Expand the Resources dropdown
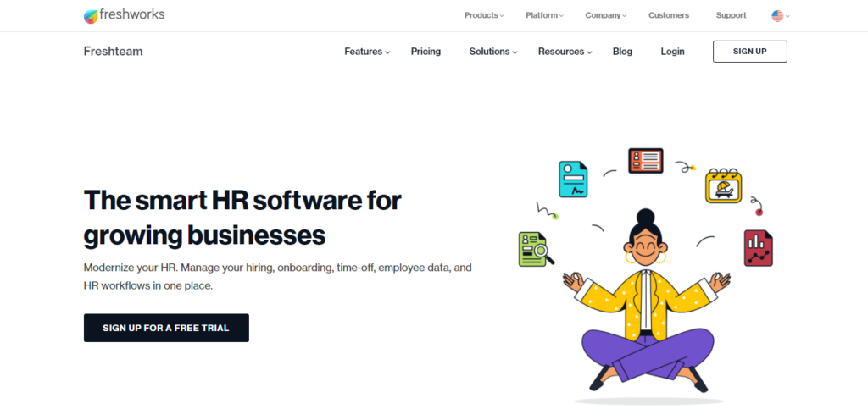 [x=565, y=52]
